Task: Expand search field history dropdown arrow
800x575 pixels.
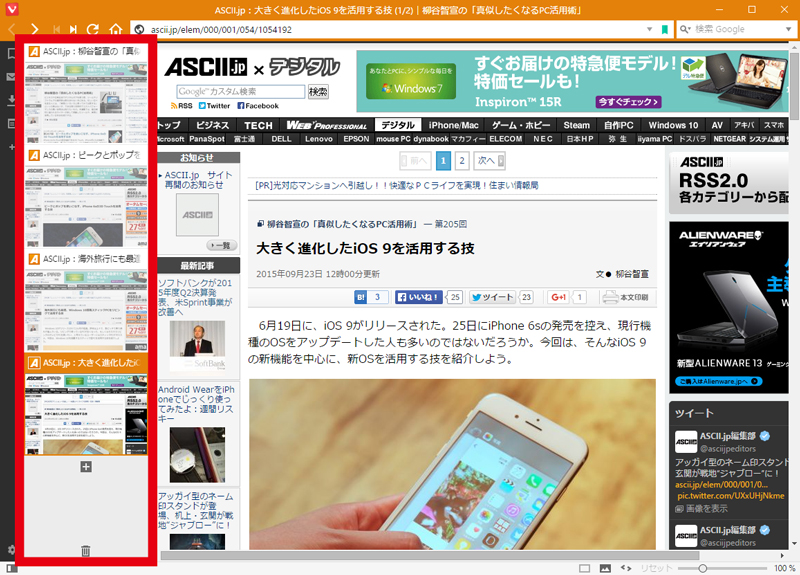Action: pyautogui.click(x=788, y=30)
